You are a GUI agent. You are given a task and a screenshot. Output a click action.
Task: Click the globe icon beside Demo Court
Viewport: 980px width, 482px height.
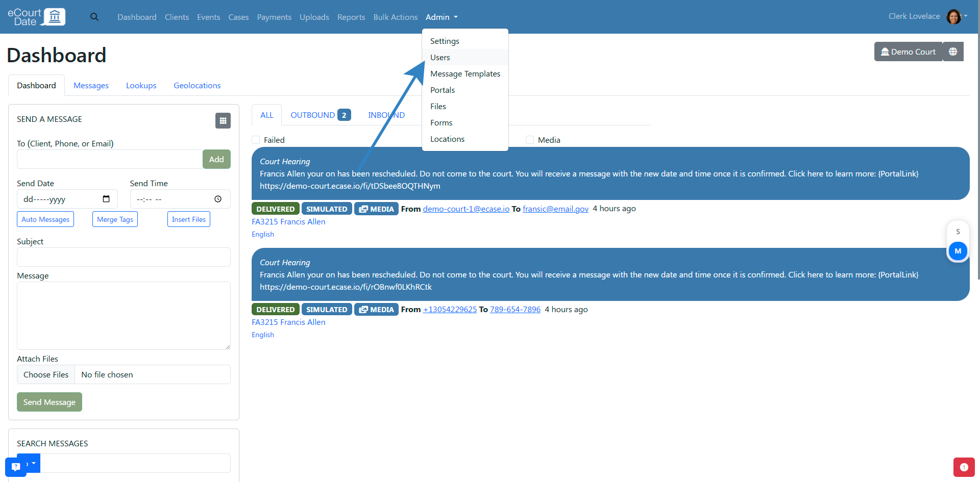953,52
